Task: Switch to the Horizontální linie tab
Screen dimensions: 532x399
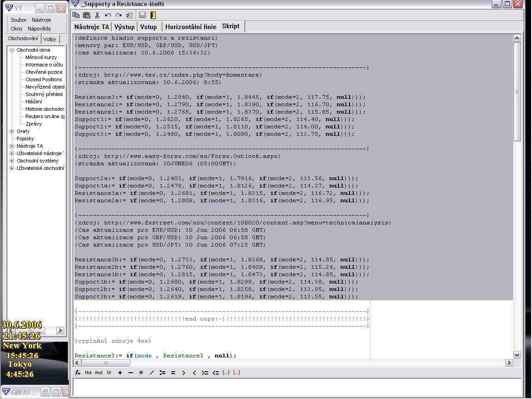Action: pyautogui.click(x=190, y=27)
